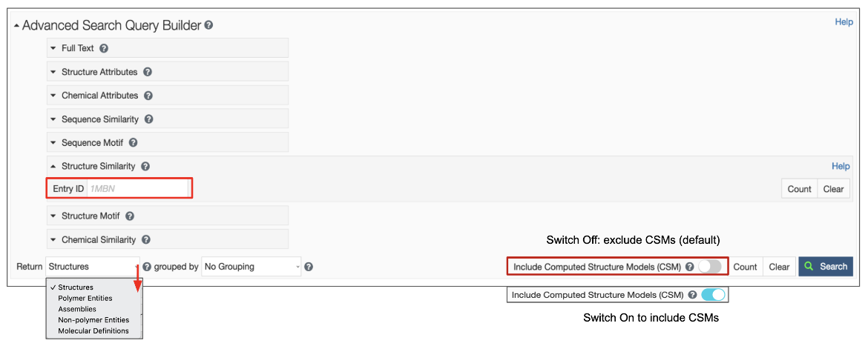The width and height of the screenshot is (868, 346).
Task: Click help icon next to Full Text
Action: 104,48
